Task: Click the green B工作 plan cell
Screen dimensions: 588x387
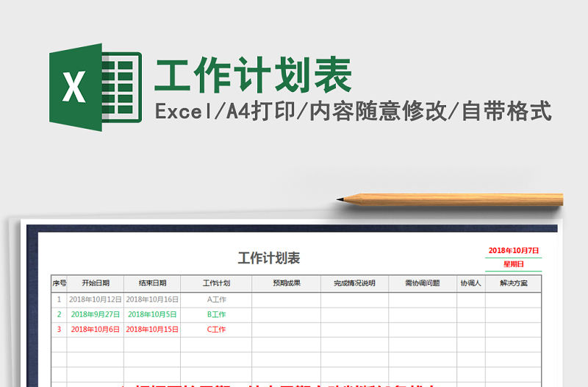Action: (x=216, y=314)
